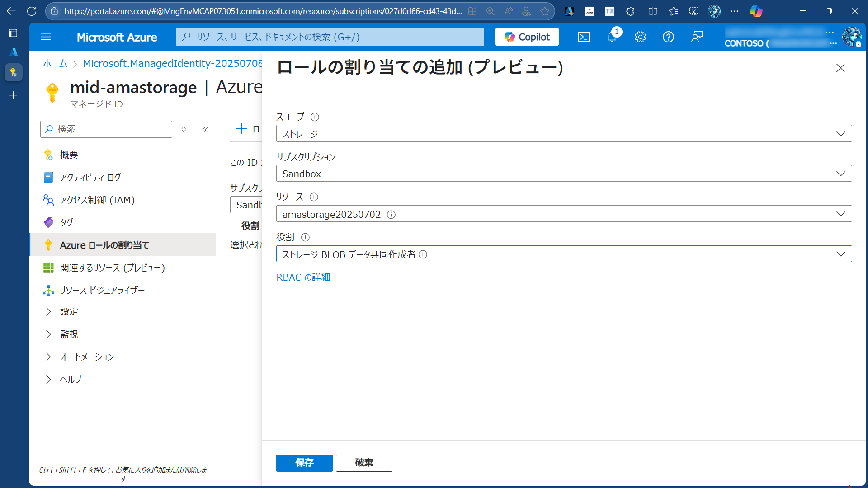
Task: Click the info icon beside 役割 label
Action: 305,237
